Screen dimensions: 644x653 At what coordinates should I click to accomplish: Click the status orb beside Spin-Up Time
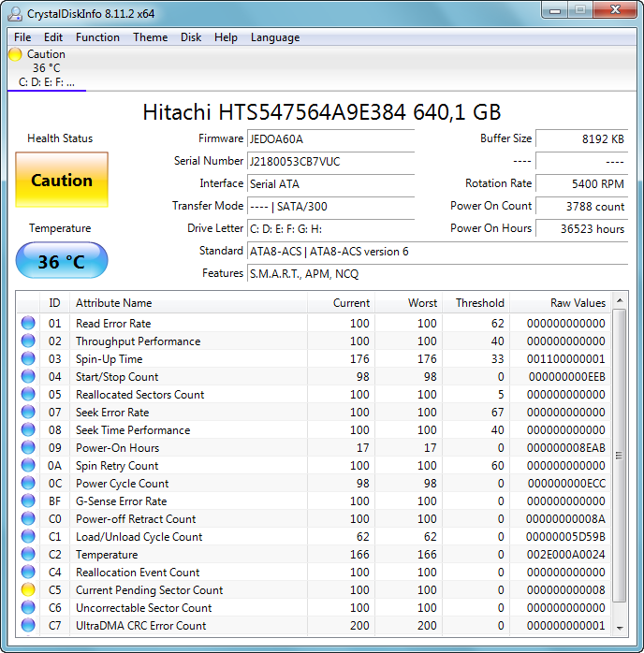click(x=28, y=358)
